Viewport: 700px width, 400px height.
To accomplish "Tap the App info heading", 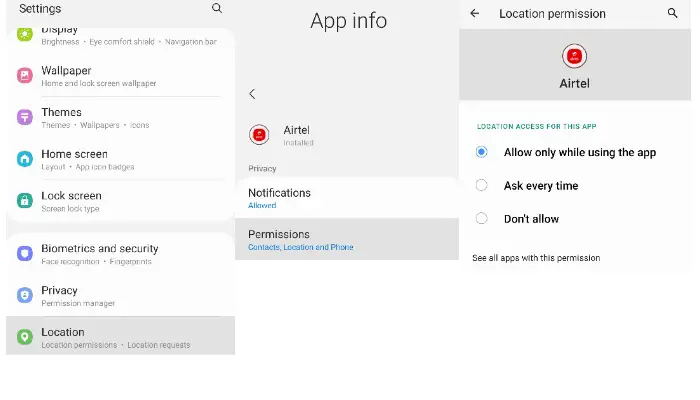I will click(349, 21).
